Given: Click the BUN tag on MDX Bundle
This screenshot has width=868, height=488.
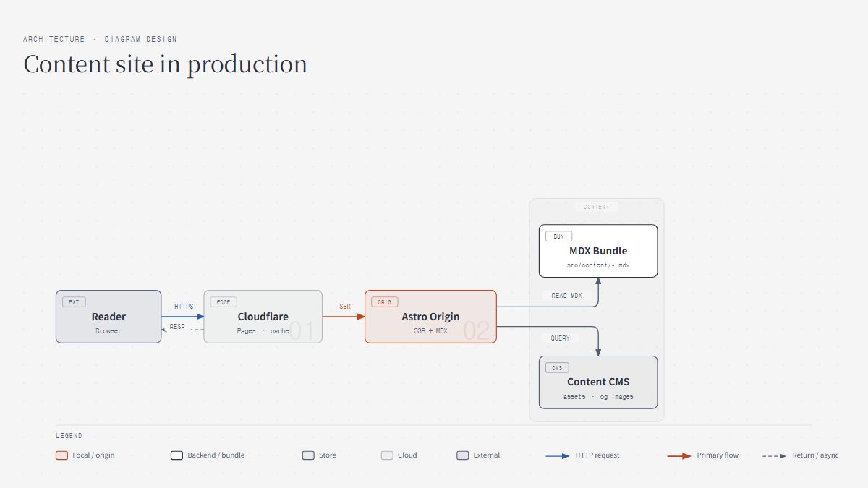Looking at the screenshot, I should point(558,236).
